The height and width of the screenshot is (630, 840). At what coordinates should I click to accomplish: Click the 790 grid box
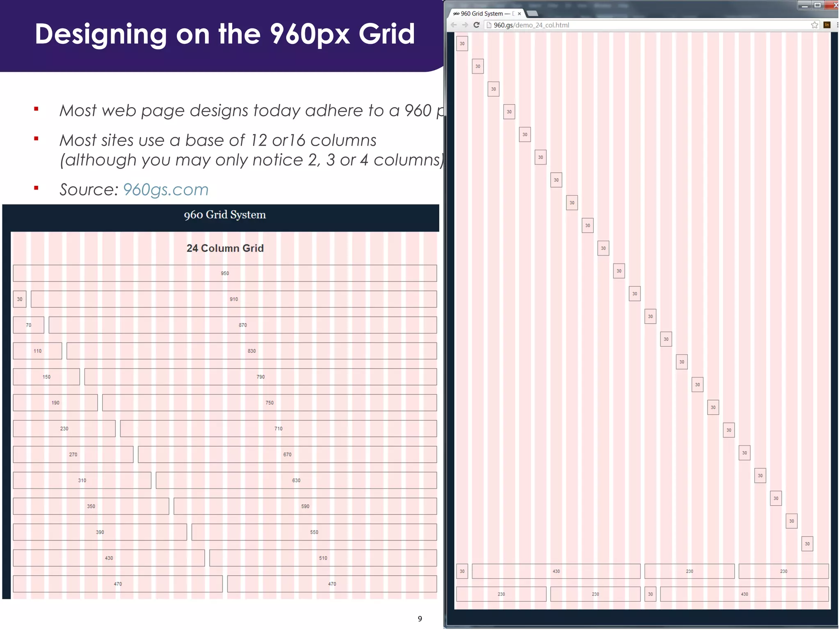pos(261,377)
